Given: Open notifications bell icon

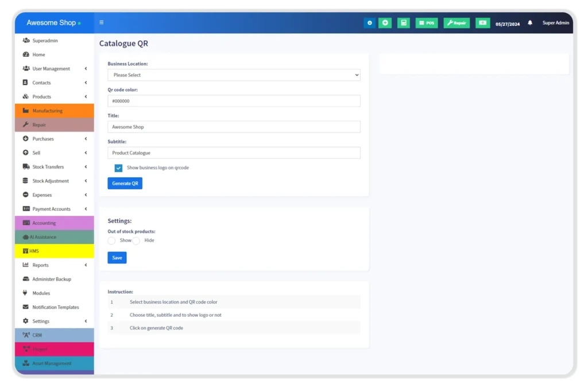Looking at the screenshot, I should (x=530, y=23).
